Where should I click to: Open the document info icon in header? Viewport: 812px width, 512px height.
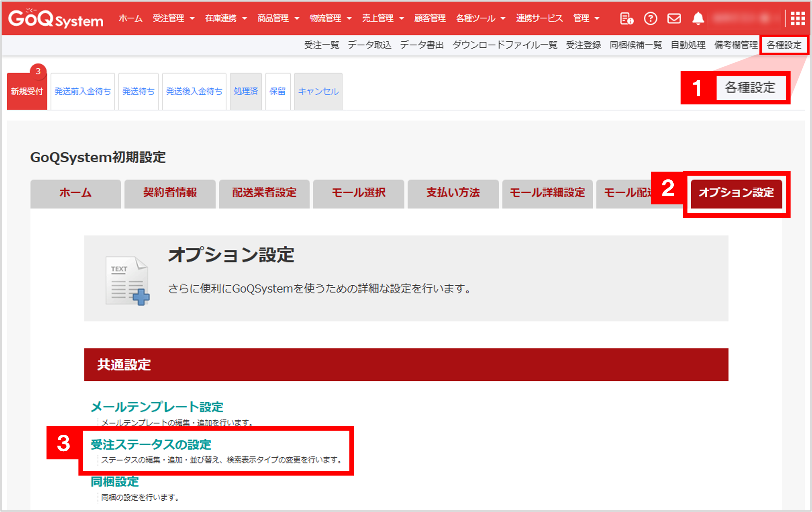click(626, 19)
